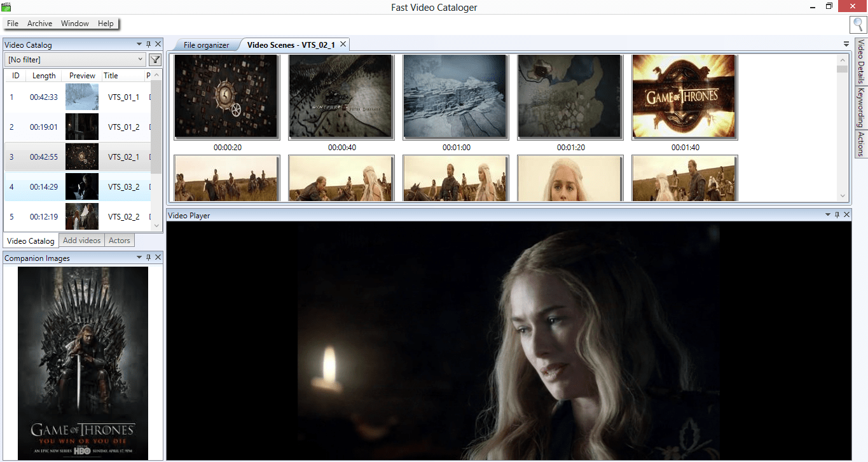The width and height of the screenshot is (868, 462).
Task: Select preview thumbnail of VTS_01_2
Action: click(82, 127)
